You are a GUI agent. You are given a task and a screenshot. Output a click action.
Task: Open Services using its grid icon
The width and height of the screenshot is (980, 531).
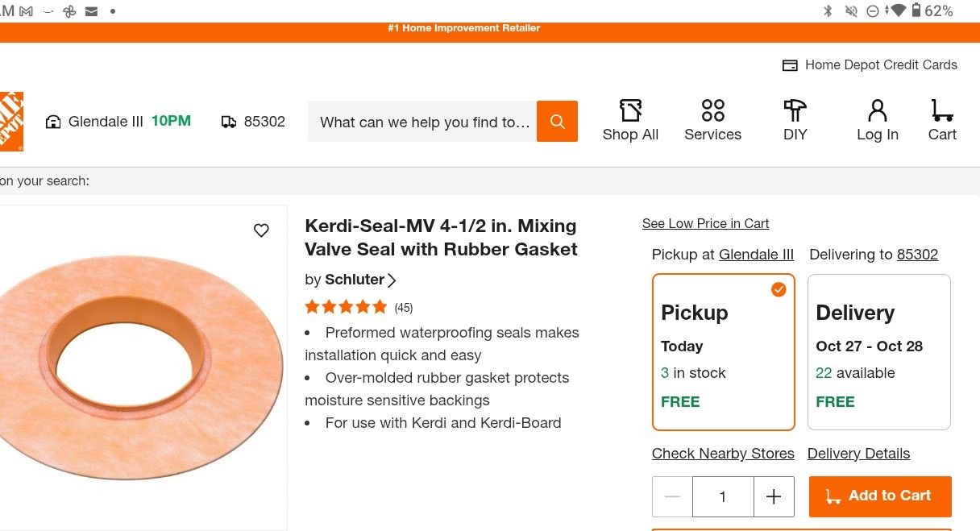712,109
